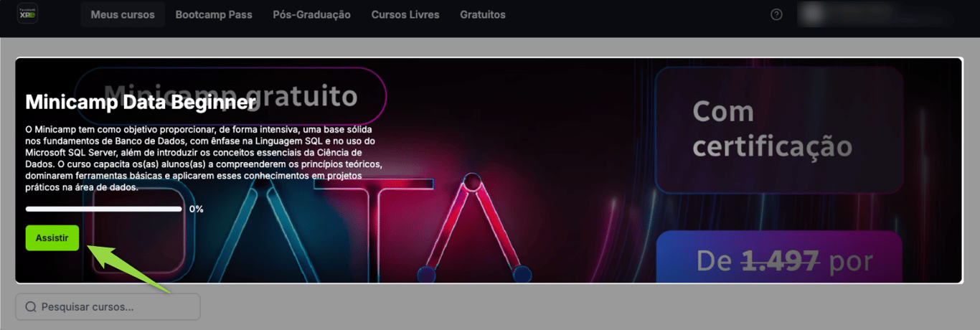Click the XPE logo icon

(27, 14)
